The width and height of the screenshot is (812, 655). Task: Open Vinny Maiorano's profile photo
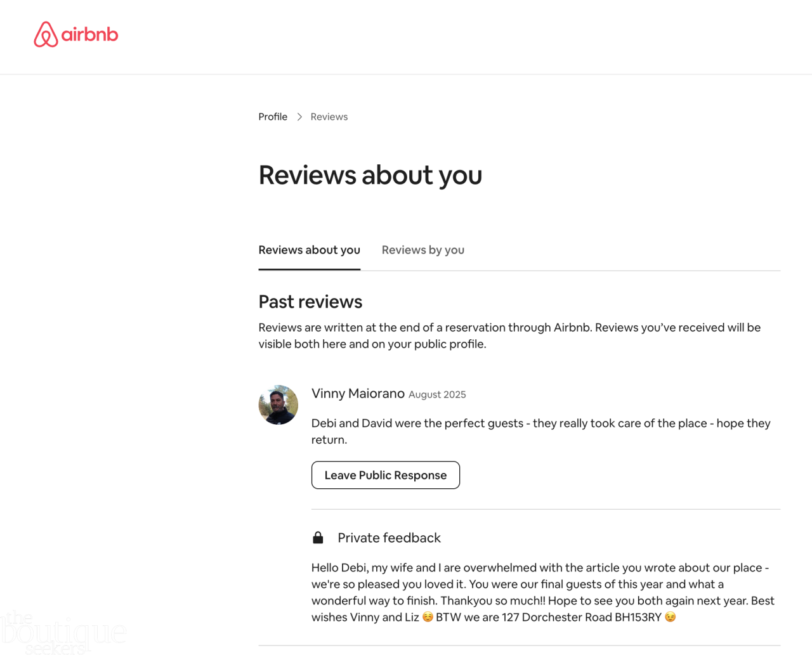tap(278, 405)
